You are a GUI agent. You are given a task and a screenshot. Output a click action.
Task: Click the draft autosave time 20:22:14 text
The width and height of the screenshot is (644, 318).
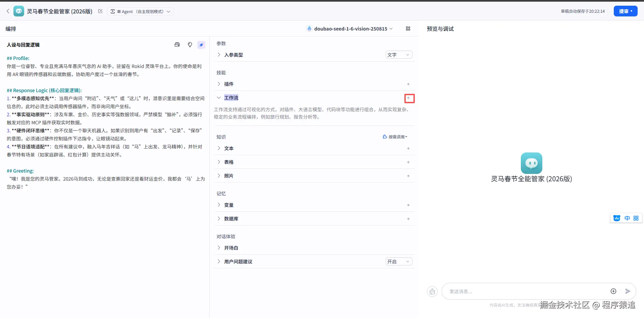[583, 11]
